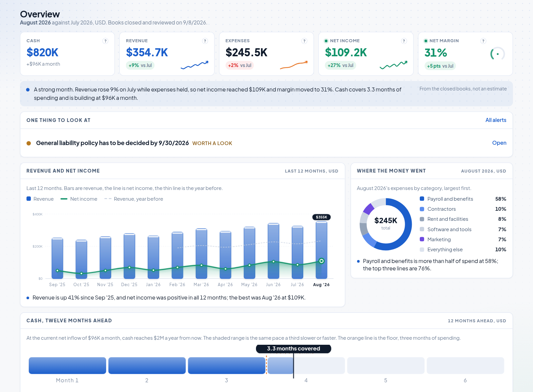Click the 31% net margin value
The image size is (533, 392).
tap(436, 53)
